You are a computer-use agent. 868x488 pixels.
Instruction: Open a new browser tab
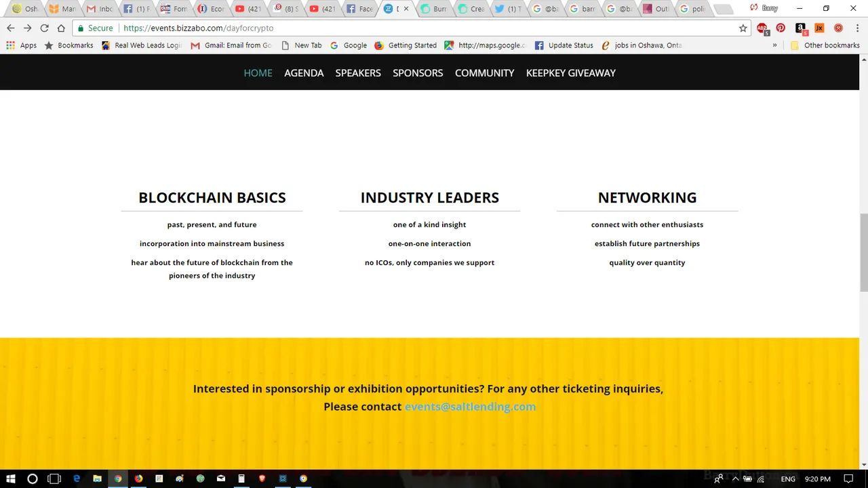pos(723,9)
